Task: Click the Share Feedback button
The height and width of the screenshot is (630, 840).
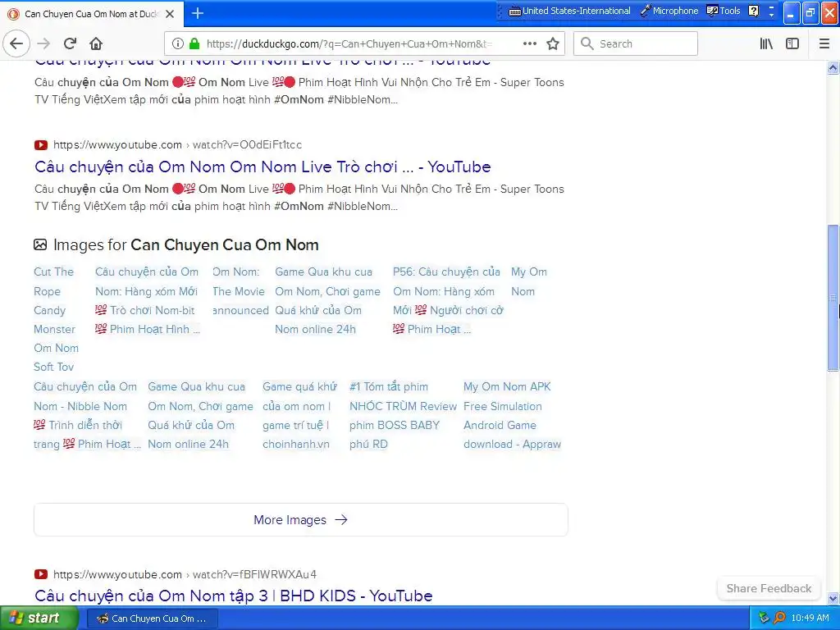Action: (x=769, y=588)
